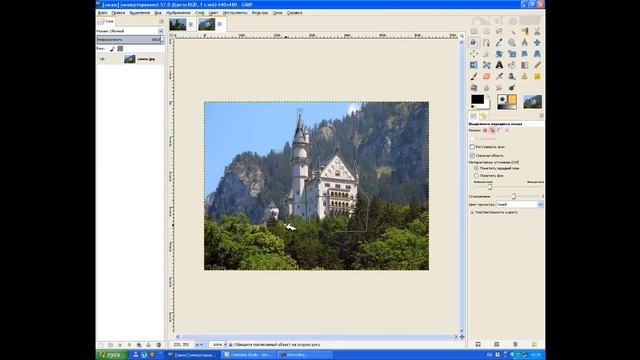Open the zoom percentage dropdown in status bar
Viewport: 640px width, 360px height.
pyautogui.click(x=218, y=344)
